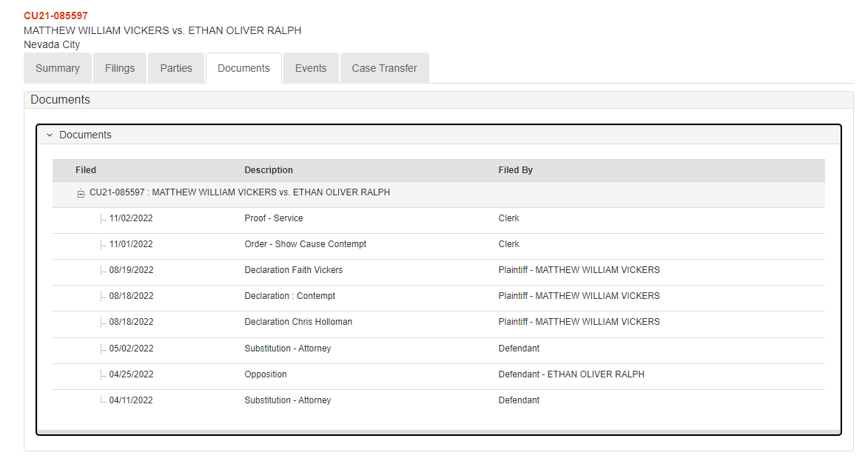Collapse the Documents section chevron
The width and height of the screenshot is (868, 461).
point(50,135)
